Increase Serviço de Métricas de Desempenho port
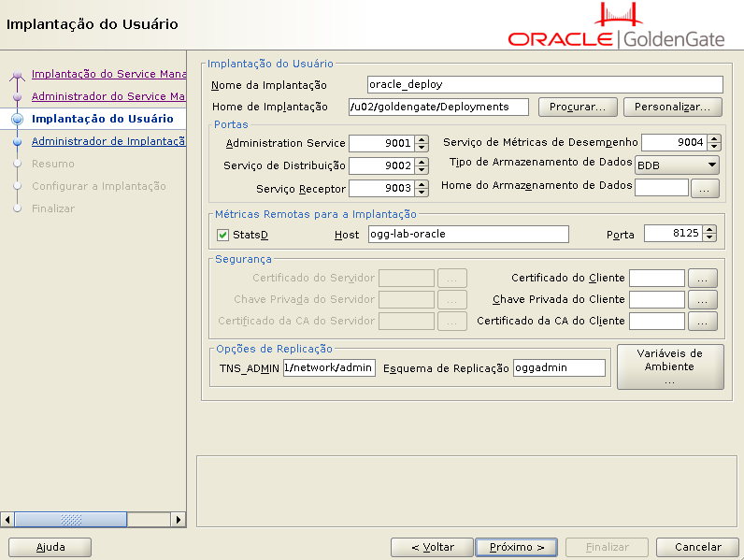This screenshot has width=744, height=560. (x=714, y=138)
